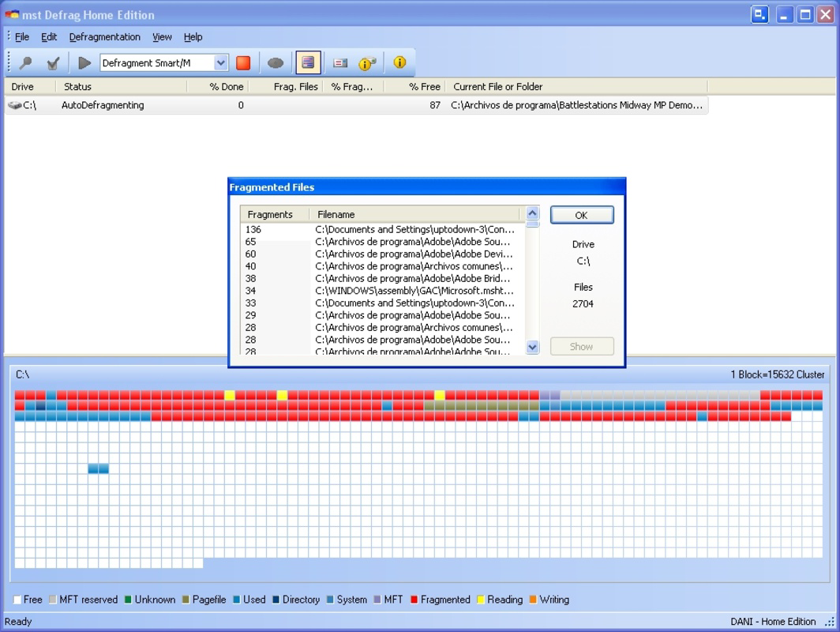Click the % Free column header
This screenshot has height=632, width=840.
[414, 87]
